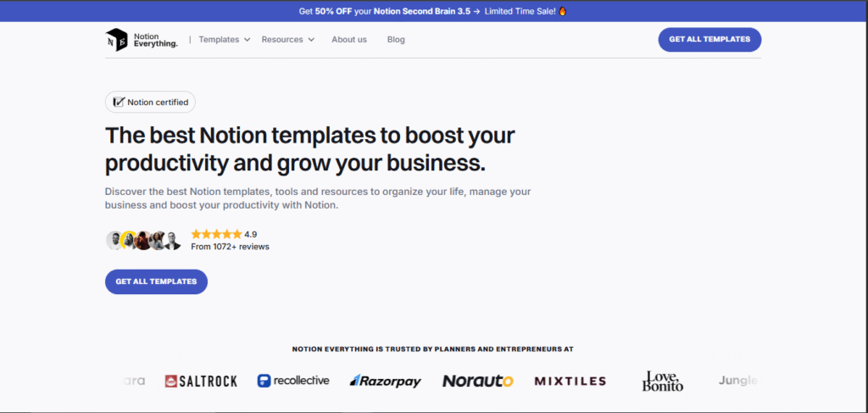Click the partially visible Jungle logo
This screenshot has height=413, width=868.
(x=737, y=381)
